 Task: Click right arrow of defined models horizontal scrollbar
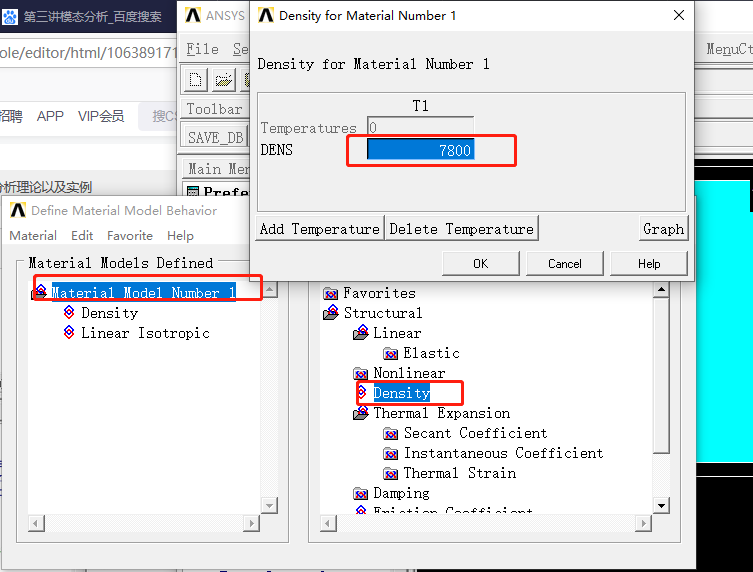251,523
